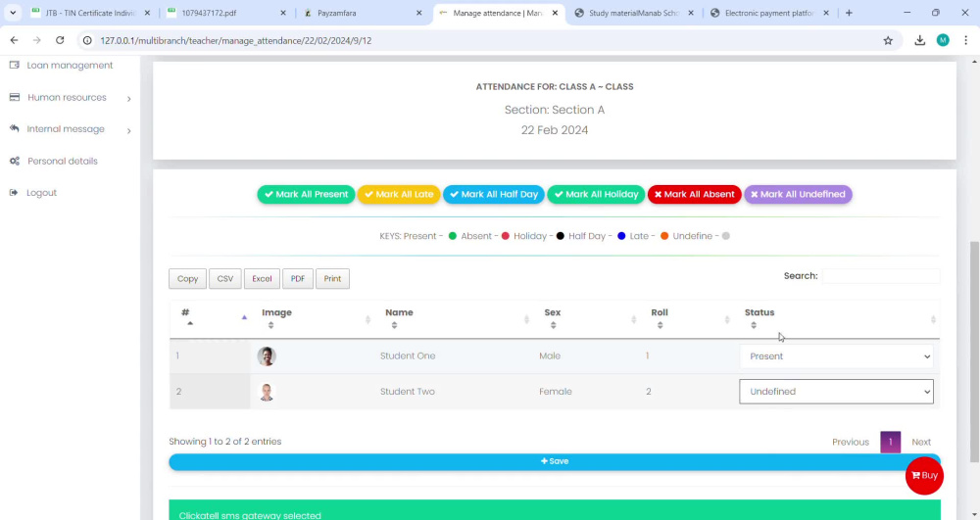
Task: Export the table as CSV
Action: point(225,279)
